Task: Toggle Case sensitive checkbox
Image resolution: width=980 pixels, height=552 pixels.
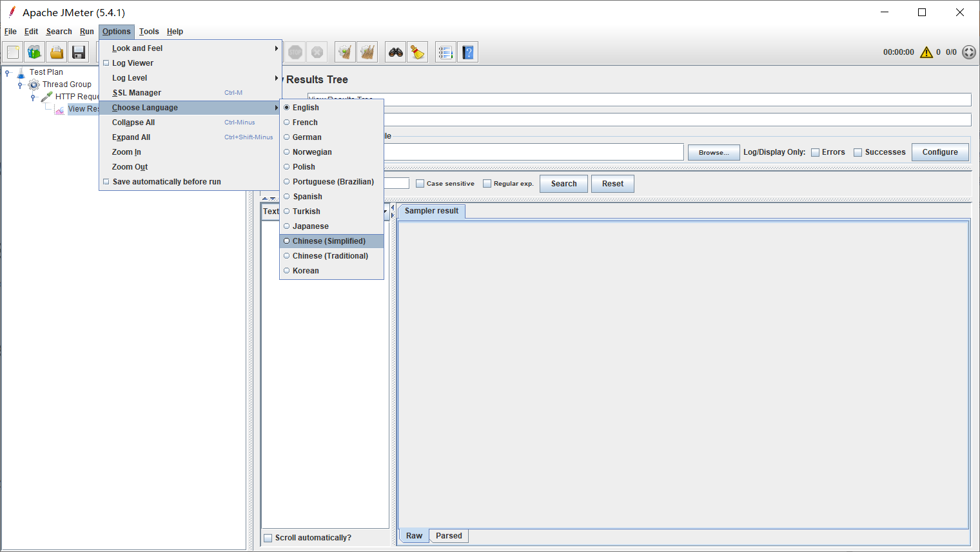Action: [x=420, y=184]
